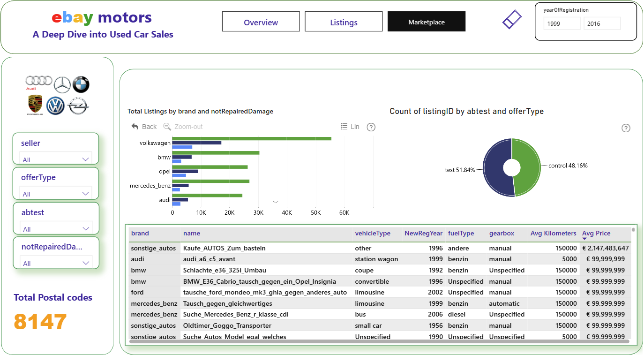Click the Kaufe_AUTOS_Zum_basteln row name
The width and height of the screenshot is (644, 355).
225,248
